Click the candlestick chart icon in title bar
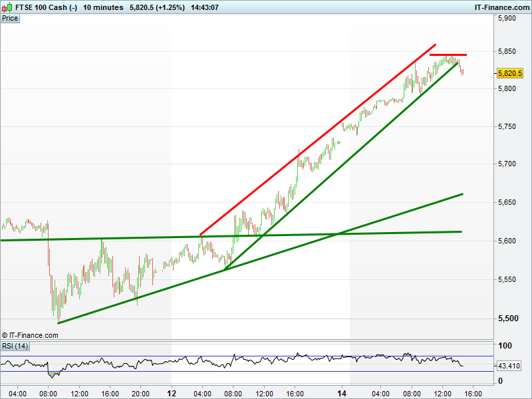The image size is (532, 399). 7,7
